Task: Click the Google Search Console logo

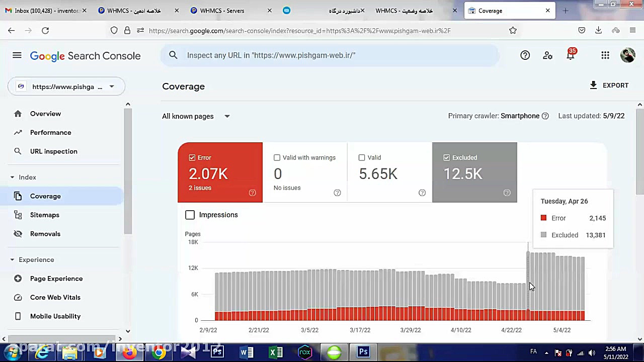Action: click(x=86, y=56)
